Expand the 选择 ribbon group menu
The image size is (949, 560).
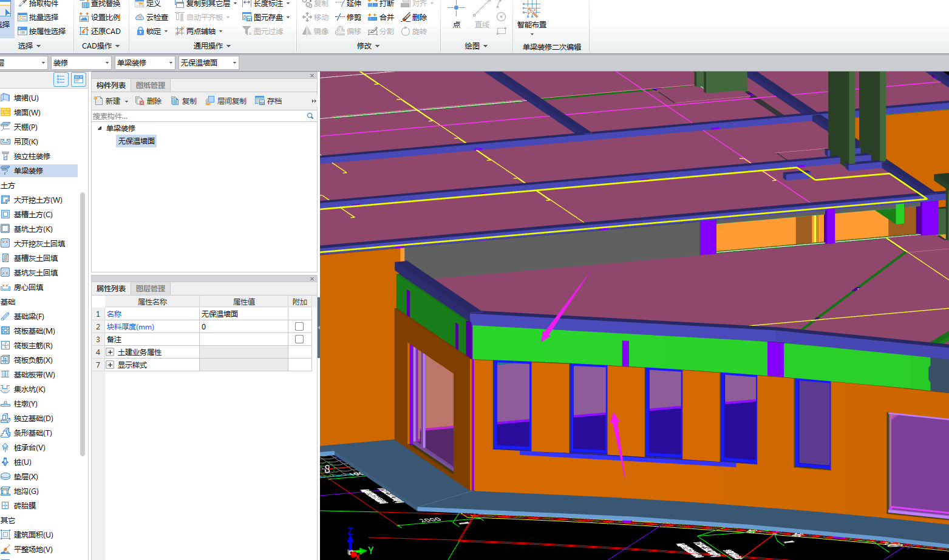[x=29, y=46]
